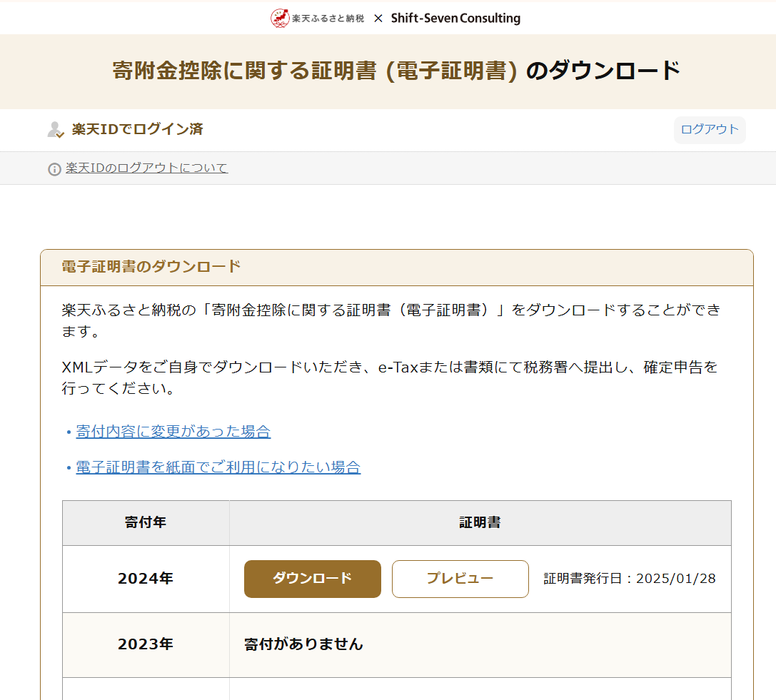Click the 楽天IDでログイン済 status text

point(137,129)
